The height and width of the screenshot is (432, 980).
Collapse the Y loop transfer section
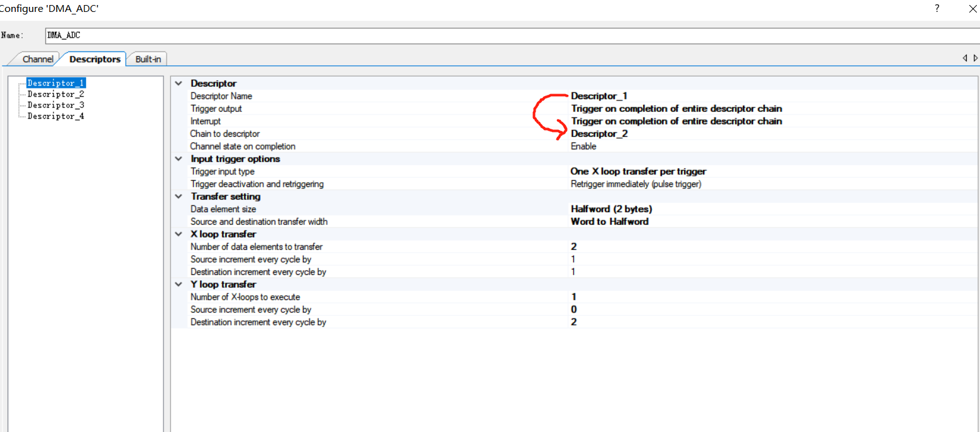(178, 284)
